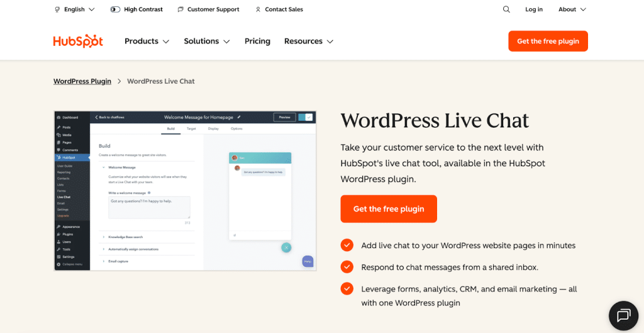The height and width of the screenshot is (333, 644).
Task: Open Reporting in HubSpot submenu
Action: pyautogui.click(x=64, y=172)
